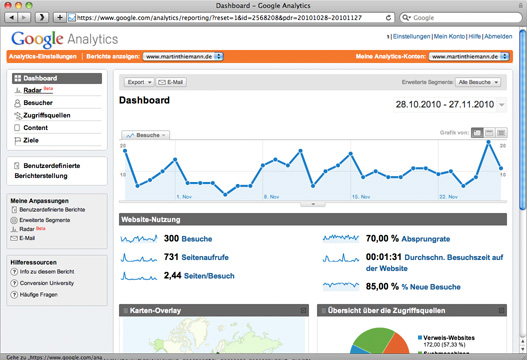
Task: Click the help icon next to Info zu diesem Bericht
Action: tap(14, 272)
